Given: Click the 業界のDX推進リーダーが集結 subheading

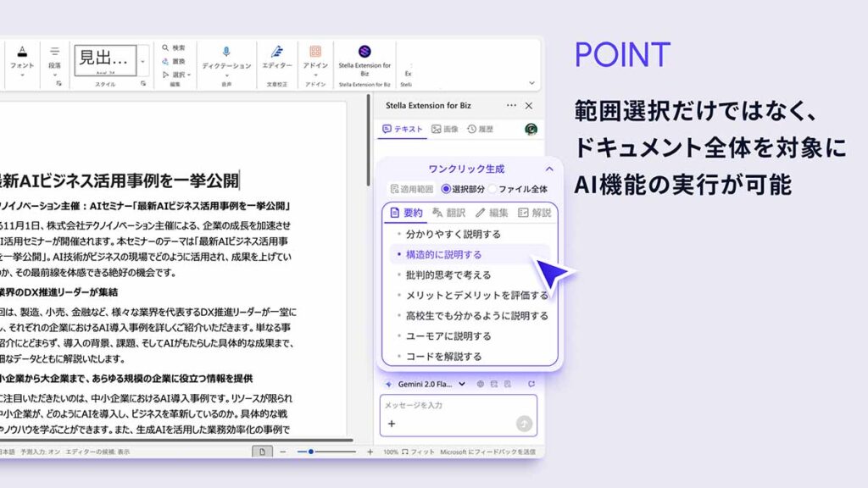Looking at the screenshot, I should (x=58, y=292).
